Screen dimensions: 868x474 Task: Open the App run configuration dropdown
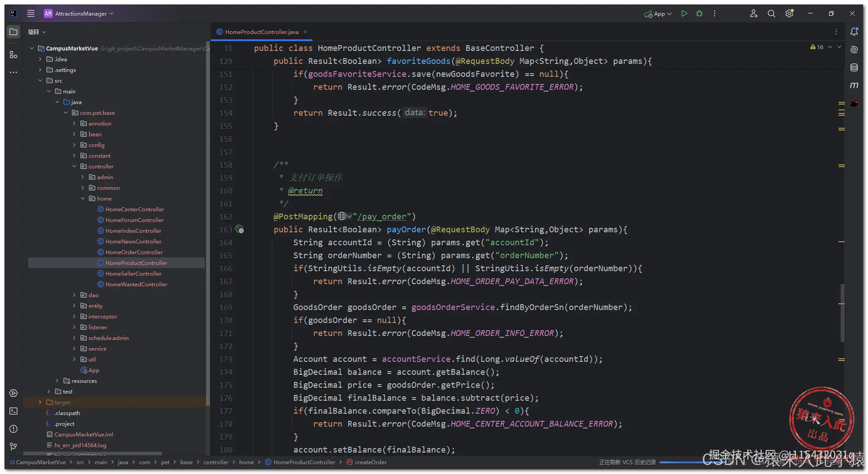[x=658, y=14]
